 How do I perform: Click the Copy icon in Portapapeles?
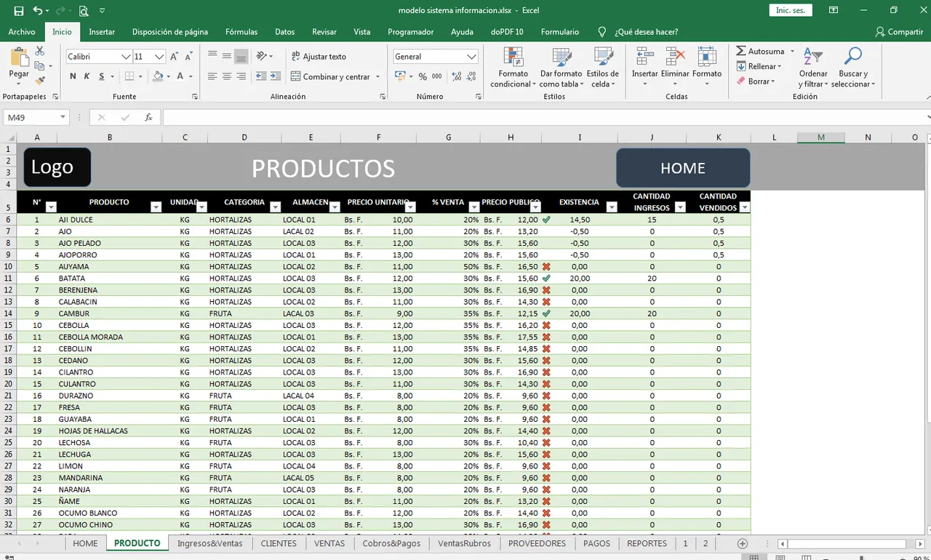tap(40, 66)
